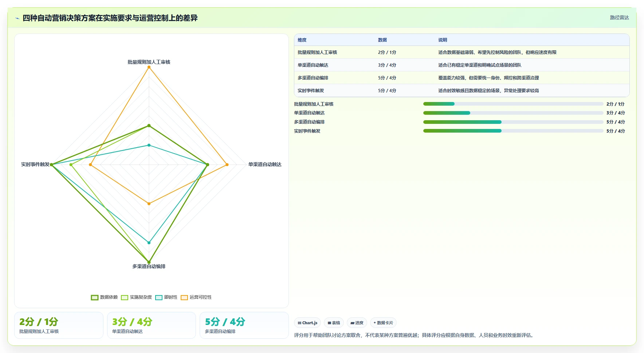The height and width of the screenshot is (353, 644).
Task: Click the dashboard title 四种自动营销决策方案
Action: (x=110, y=18)
